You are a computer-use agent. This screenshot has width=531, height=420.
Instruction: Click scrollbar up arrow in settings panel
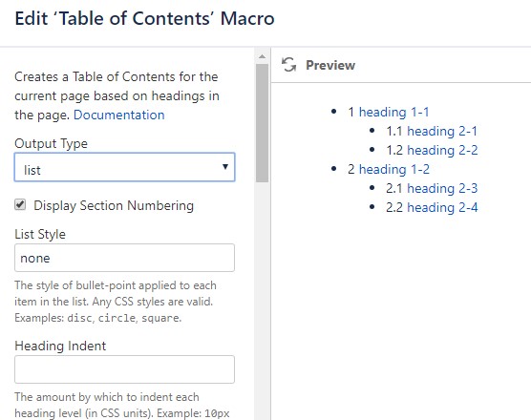coord(262,56)
